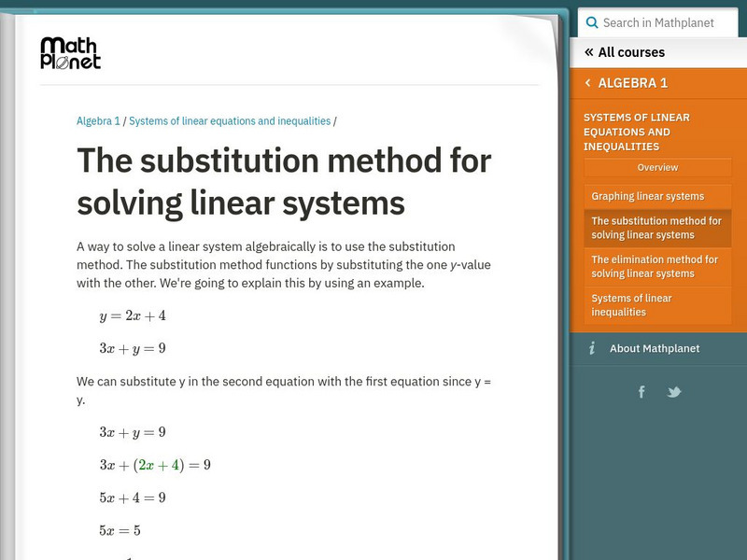Click the equation y = 2x + 4
Screen dimensions: 747x560
coord(133,315)
